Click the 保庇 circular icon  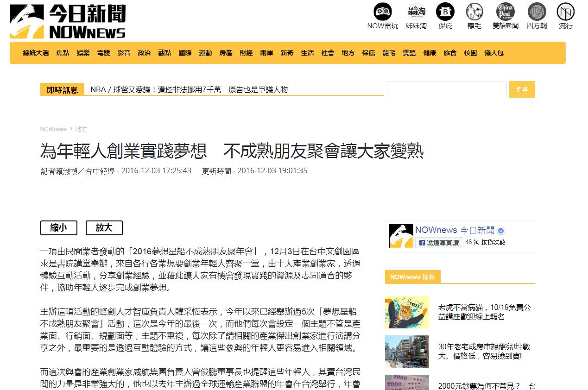click(445, 12)
